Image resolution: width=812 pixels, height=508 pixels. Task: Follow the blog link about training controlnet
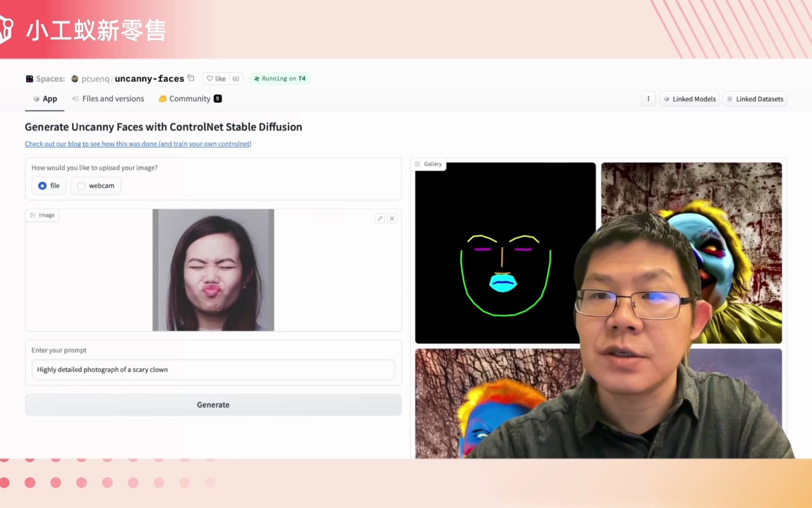[138, 144]
